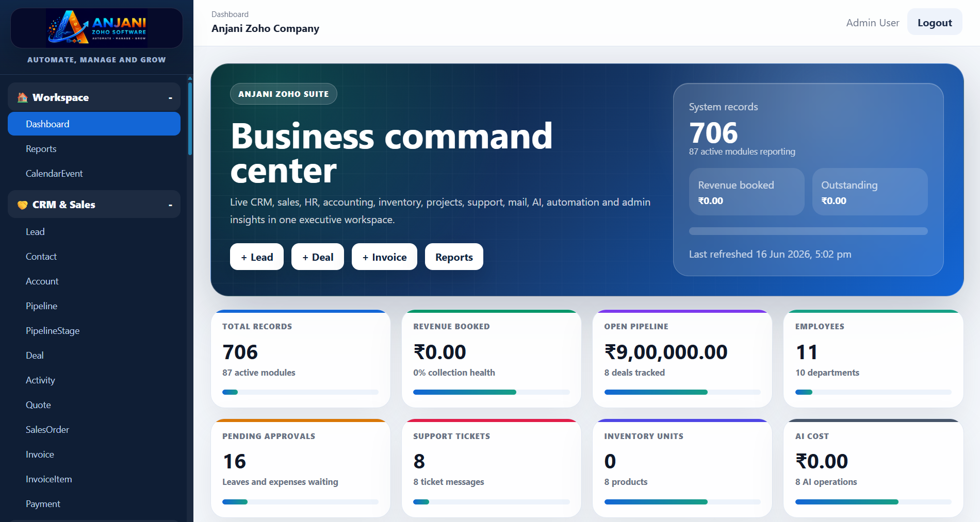Open the Employees card
This screenshot has width=980, height=522.
(x=873, y=359)
